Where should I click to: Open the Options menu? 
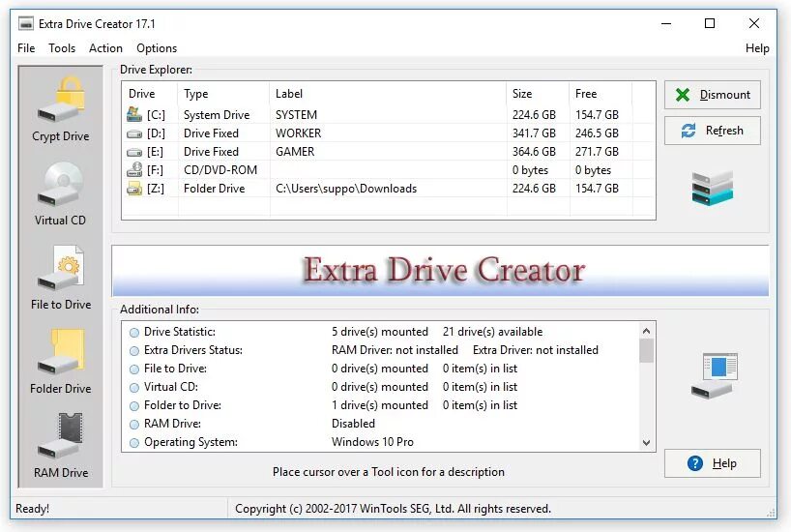157,48
